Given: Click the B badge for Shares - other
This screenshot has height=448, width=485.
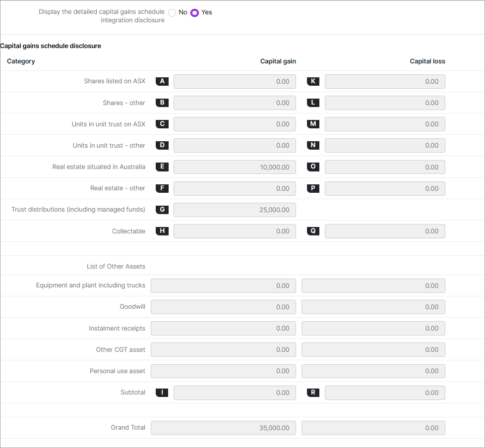Looking at the screenshot, I should [162, 103].
